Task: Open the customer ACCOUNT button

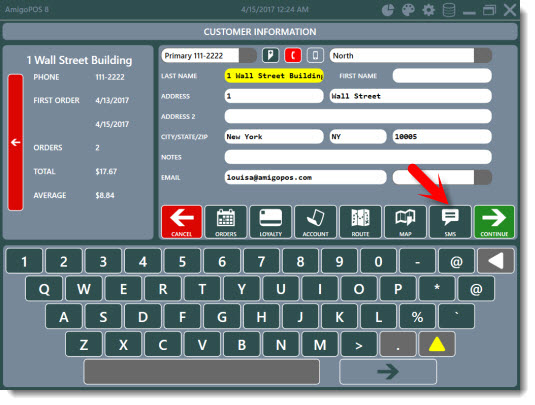Action: click(316, 222)
